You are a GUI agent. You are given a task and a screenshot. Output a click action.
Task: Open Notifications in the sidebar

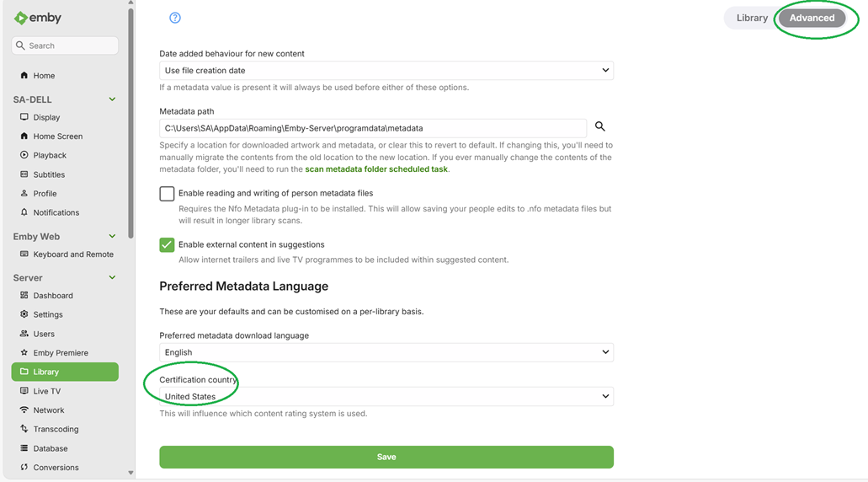pyautogui.click(x=56, y=212)
